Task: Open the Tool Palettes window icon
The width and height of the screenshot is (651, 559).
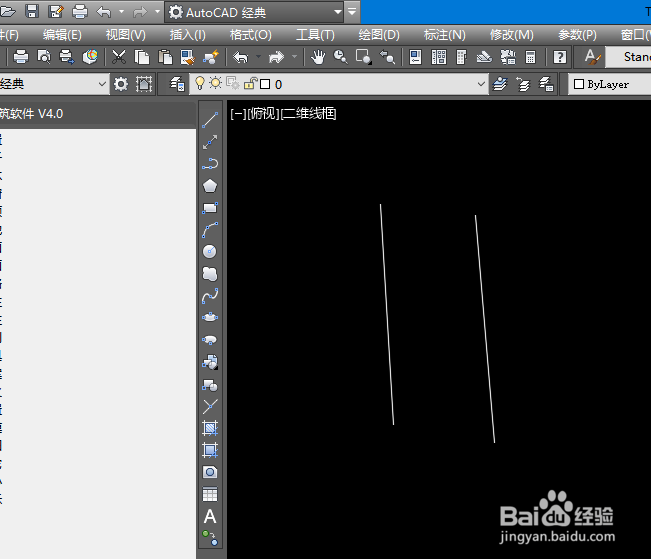Action: pyautogui.click(x=461, y=57)
